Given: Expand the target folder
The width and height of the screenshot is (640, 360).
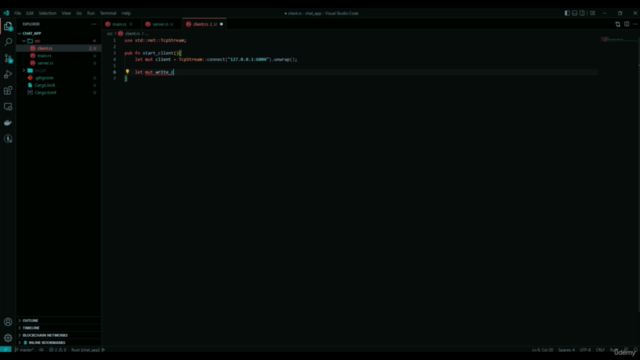Looking at the screenshot, I should (x=40, y=70).
